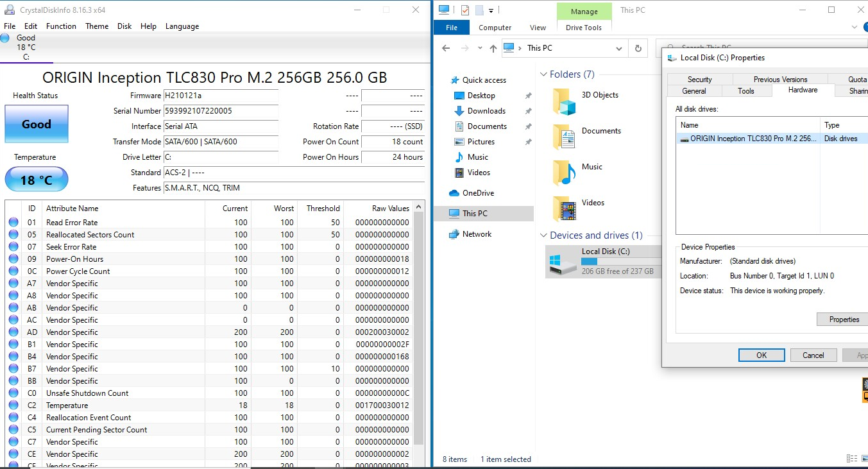This screenshot has width=868, height=469.
Task: Select Quick access in navigation pane
Action: click(484, 80)
